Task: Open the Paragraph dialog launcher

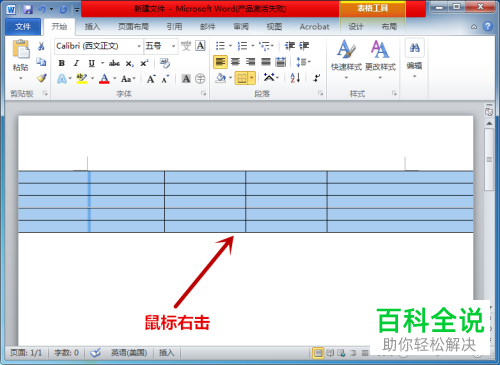Action: (320, 94)
